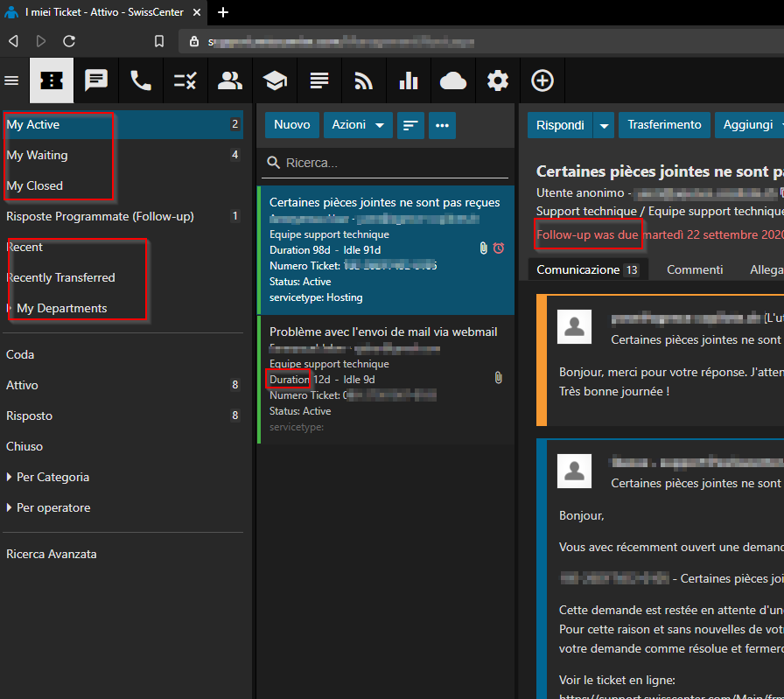
Task: Open the RSS feed icon
Action: coord(364,80)
